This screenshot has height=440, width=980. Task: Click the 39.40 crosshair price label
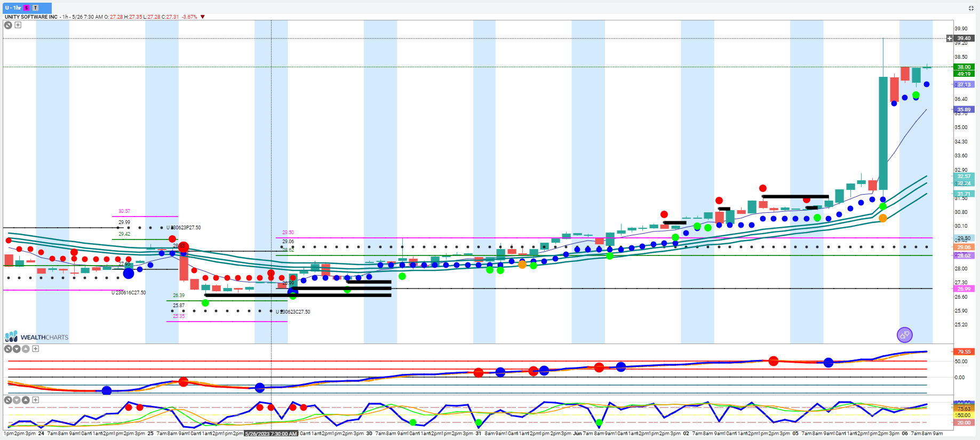click(964, 38)
